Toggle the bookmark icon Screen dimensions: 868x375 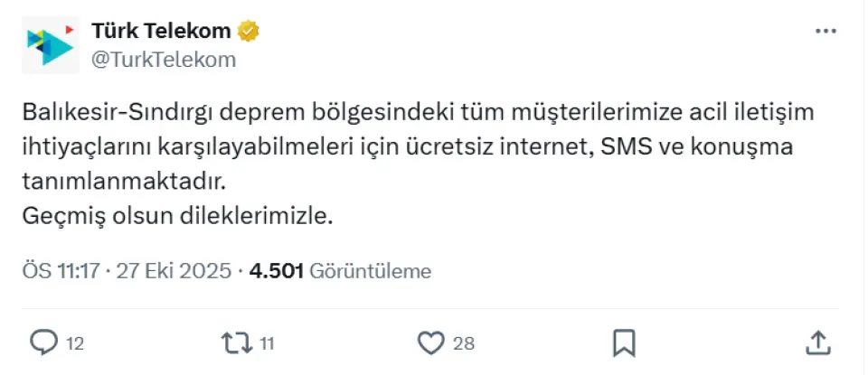(625, 342)
